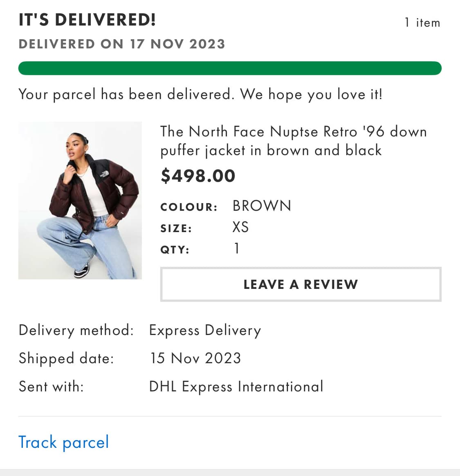
Task: Click the parcel has been delivered message
Action: 200,94
